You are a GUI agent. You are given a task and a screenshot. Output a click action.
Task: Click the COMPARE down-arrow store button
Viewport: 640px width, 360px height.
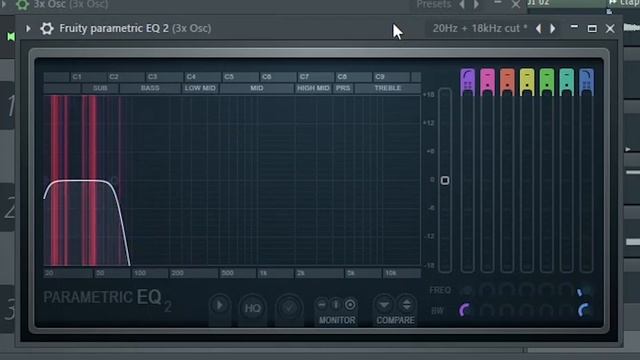tap(384, 304)
